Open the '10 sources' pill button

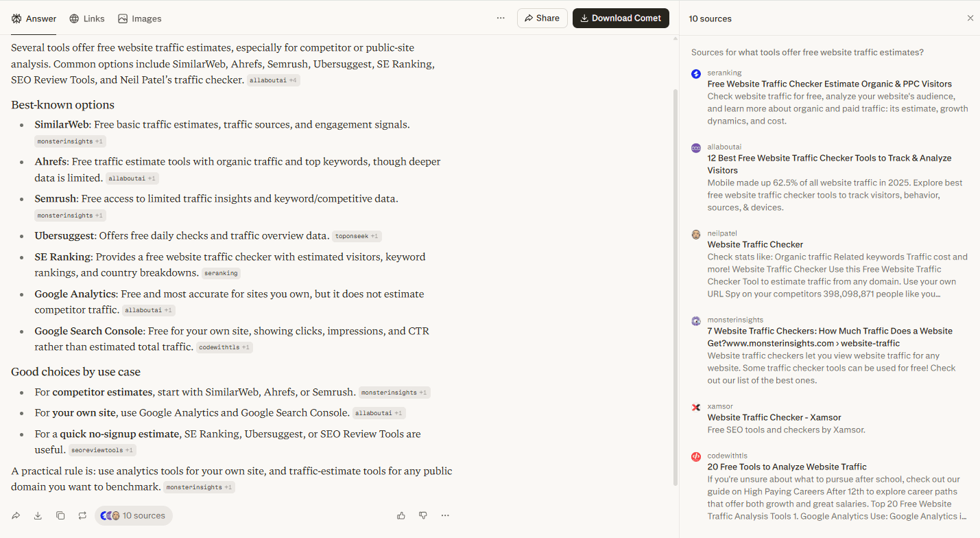[134, 515]
